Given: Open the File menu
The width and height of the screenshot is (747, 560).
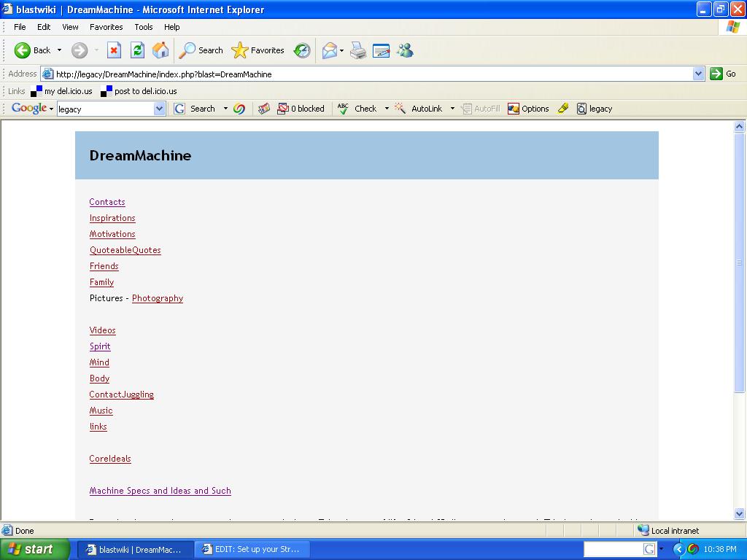Looking at the screenshot, I should pos(20,27).
